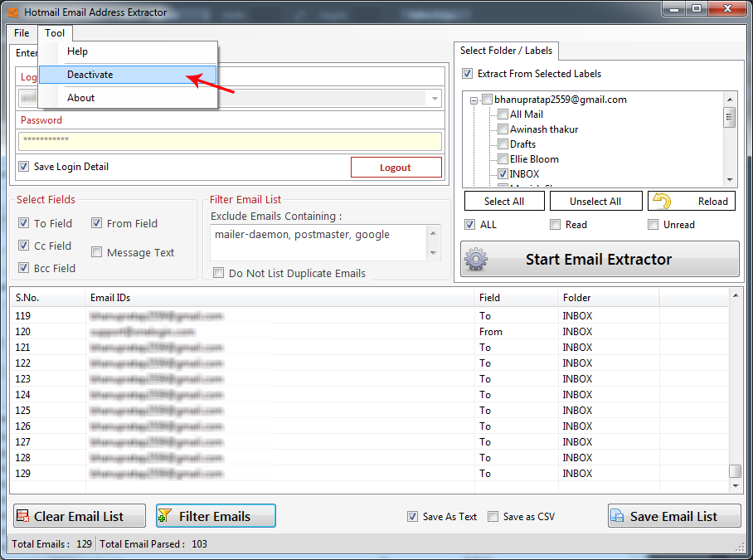Click the funnel icon on Filter Emails
This screenshot has height=560, width=753.
pyautogui.click(x=165, y=516)
